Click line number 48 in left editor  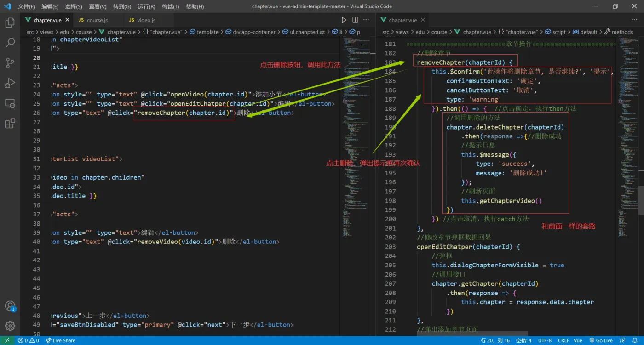click(x=37, y=316)
